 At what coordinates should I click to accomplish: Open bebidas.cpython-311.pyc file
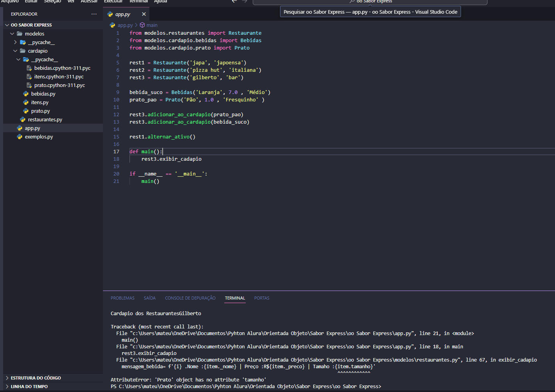[x=62, y=68]
